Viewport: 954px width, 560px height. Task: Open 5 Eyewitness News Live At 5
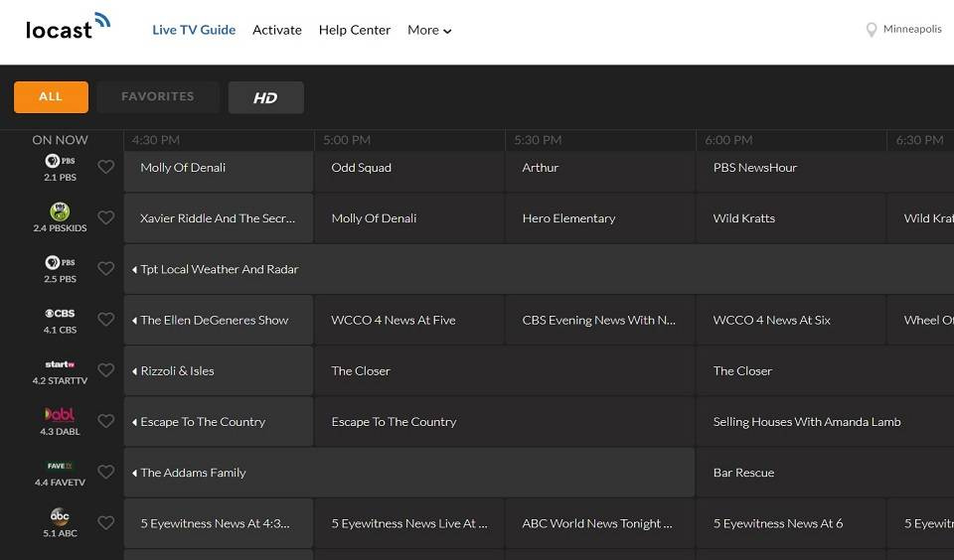tap(409, 523)
